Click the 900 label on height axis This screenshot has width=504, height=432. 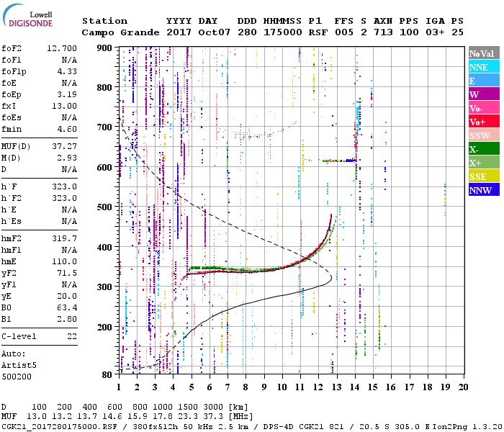105,48
